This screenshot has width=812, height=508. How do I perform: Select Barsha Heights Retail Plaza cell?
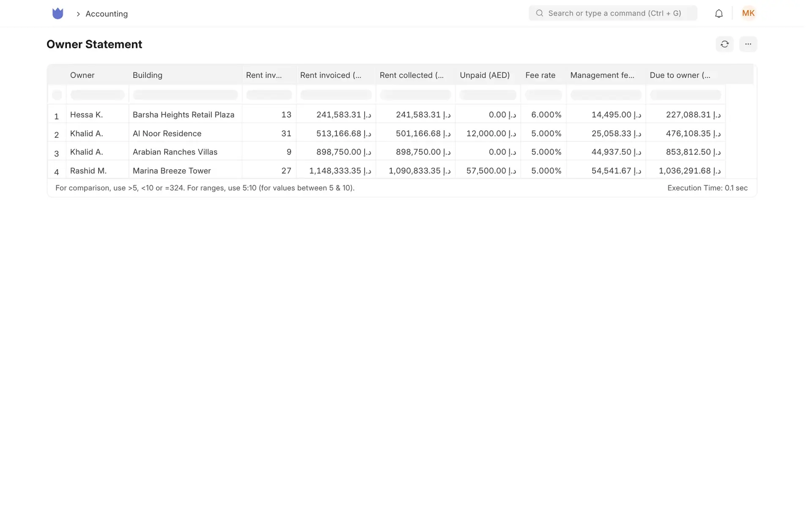(185, 115)
